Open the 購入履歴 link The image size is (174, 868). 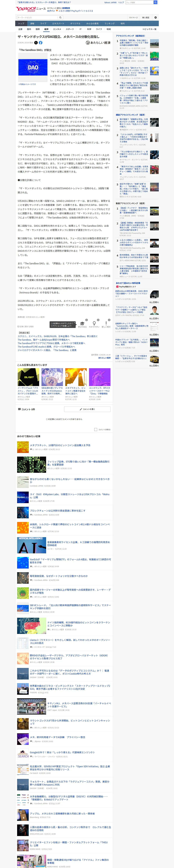pos(146,18)
